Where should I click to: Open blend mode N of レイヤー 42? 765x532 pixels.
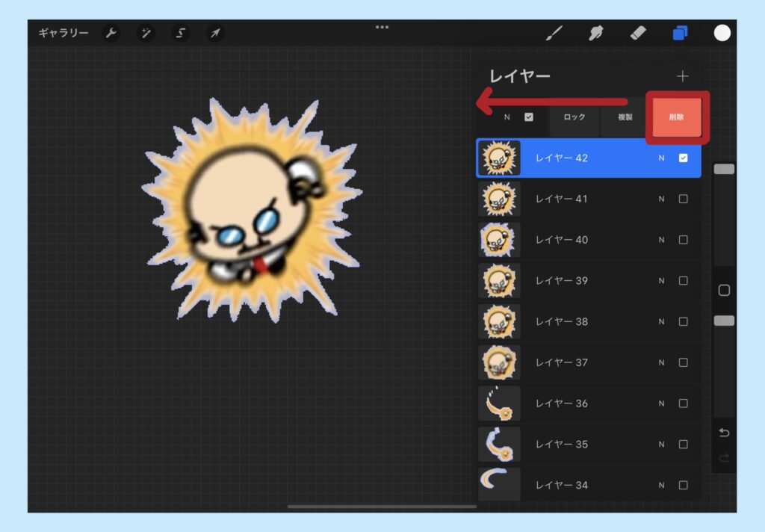[662, 158]
